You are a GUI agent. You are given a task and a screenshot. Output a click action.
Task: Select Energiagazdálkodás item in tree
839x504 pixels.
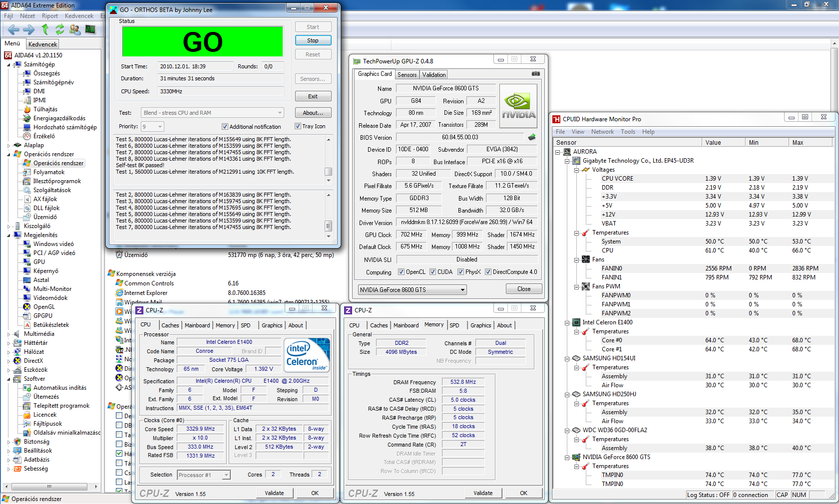point(59,118)
